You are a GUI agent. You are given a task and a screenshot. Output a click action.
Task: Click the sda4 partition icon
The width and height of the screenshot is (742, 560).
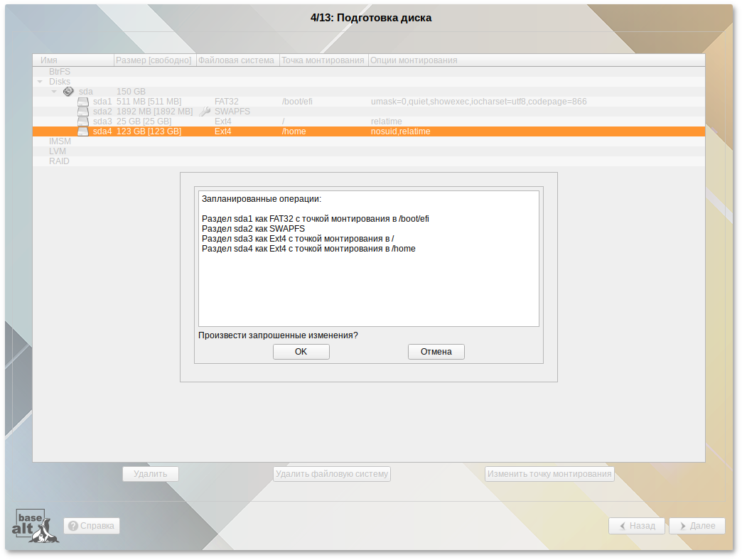(83, 131)
